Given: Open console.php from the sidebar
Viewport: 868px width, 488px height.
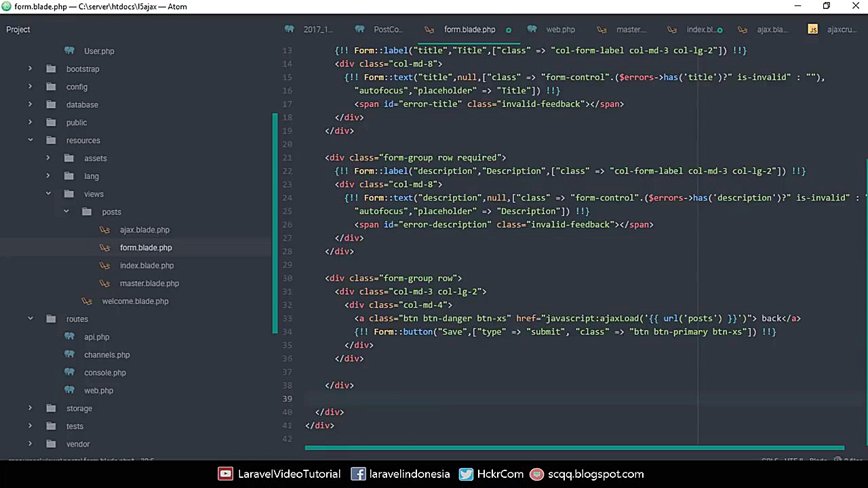Looking at the screenshot, I should pos(104,372).
